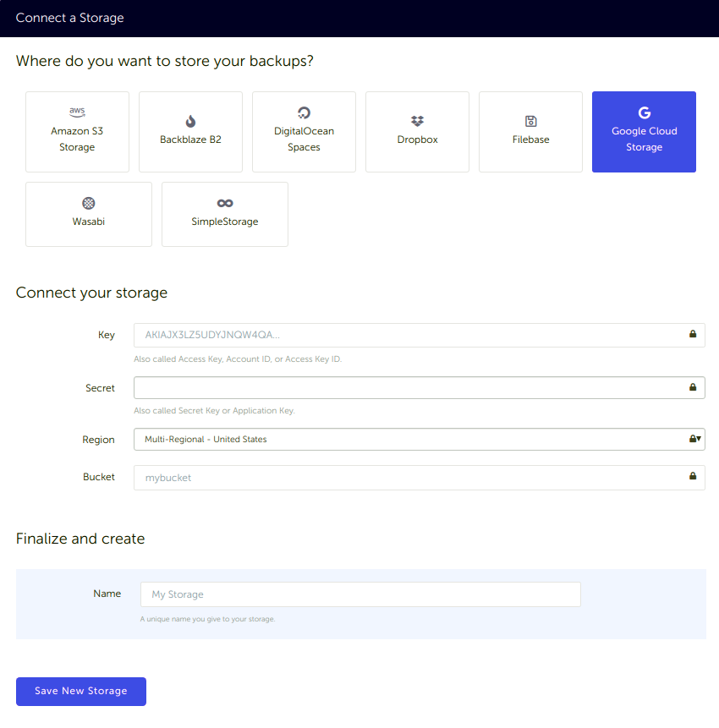Click the Key input field
The image size is (719, 728).
(381, 335)
